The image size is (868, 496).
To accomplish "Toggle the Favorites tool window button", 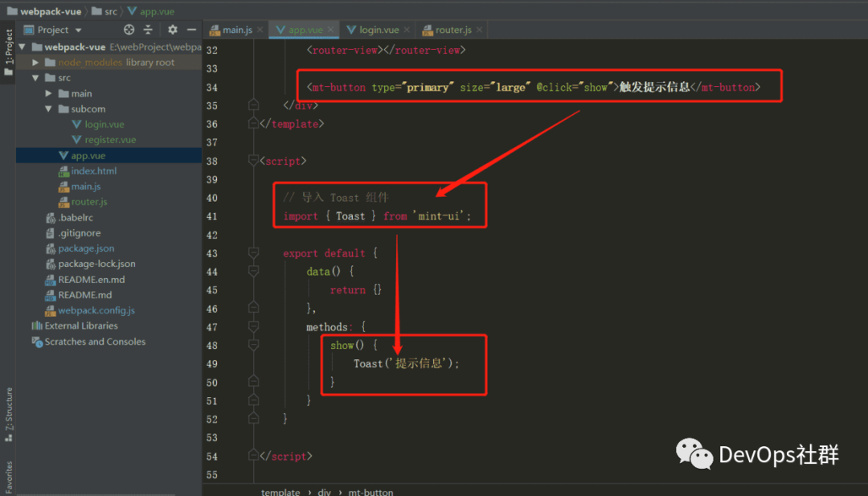I will click(x=8, y=478).
